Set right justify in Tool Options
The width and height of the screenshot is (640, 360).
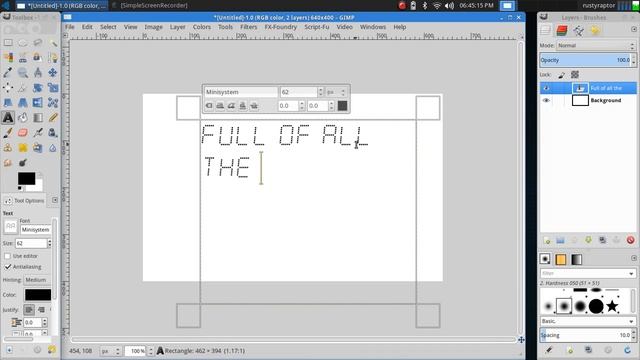(41, 310)
